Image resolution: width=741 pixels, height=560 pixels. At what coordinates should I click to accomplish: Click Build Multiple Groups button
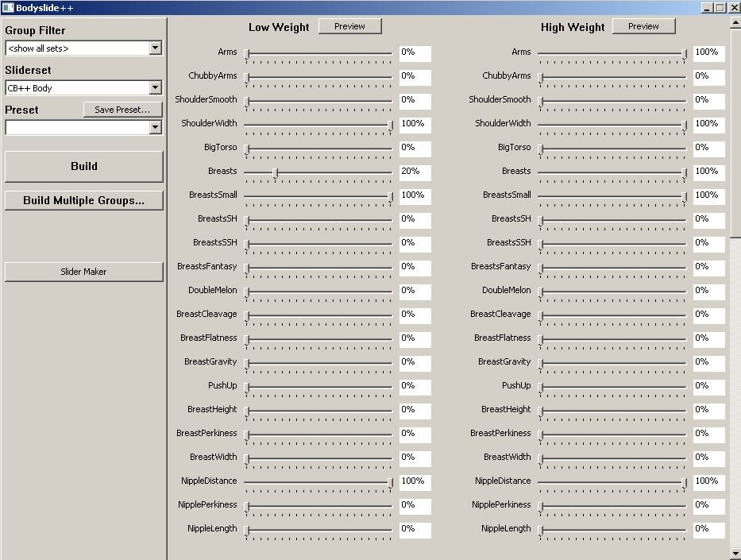click(x=83, y=200)
